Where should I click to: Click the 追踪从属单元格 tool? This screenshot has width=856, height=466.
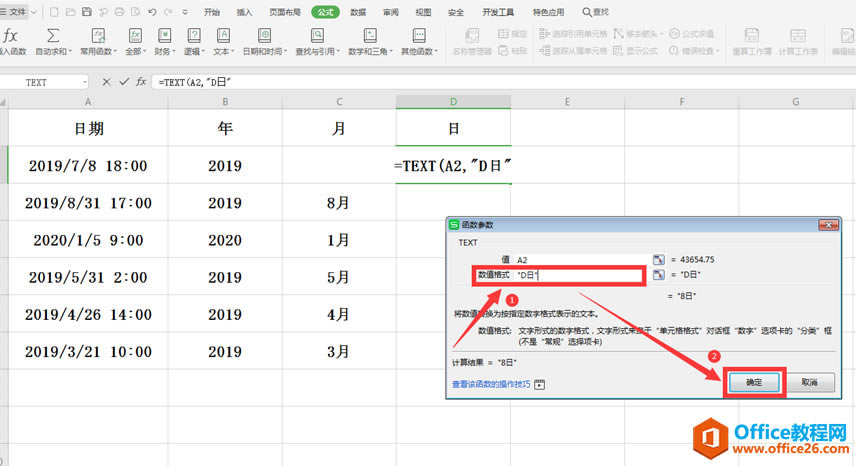(x=573, y=51)
